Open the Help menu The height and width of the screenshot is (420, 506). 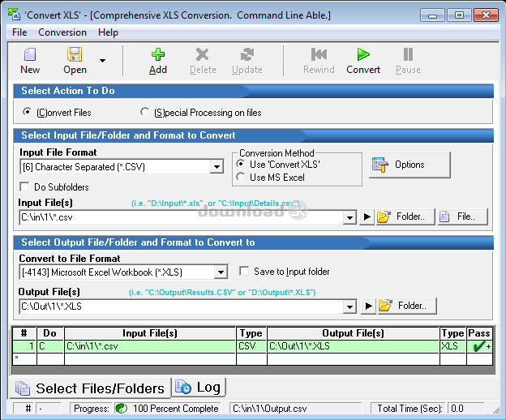(108, 32)
